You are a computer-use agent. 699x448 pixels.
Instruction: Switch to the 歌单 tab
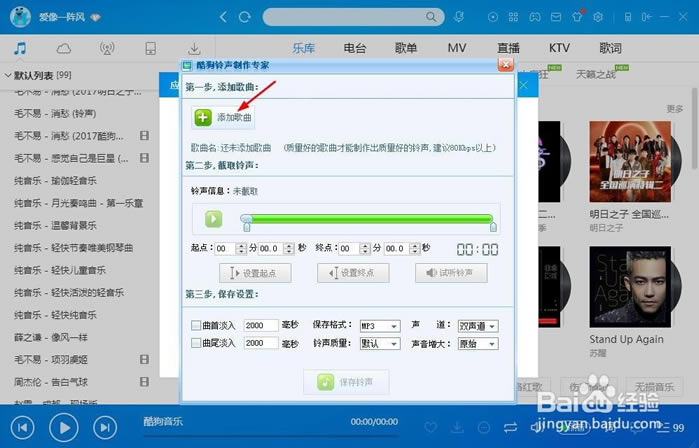[x=406, y=48]
